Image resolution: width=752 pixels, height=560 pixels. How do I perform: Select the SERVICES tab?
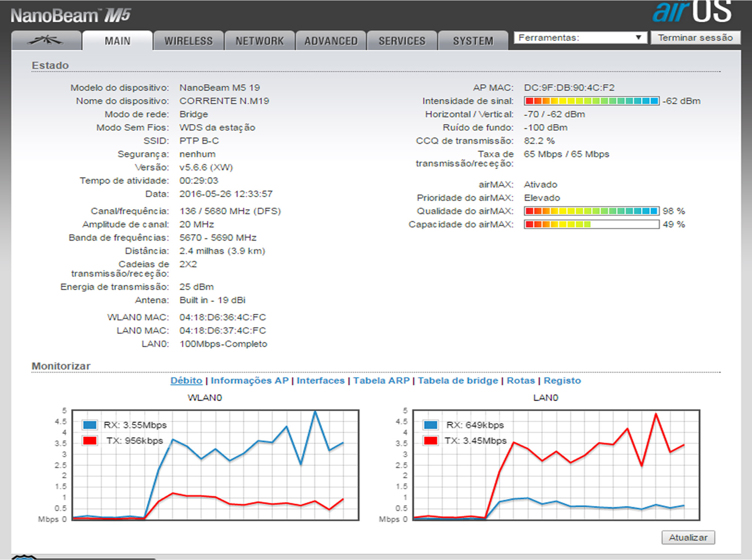pos(402,40)
